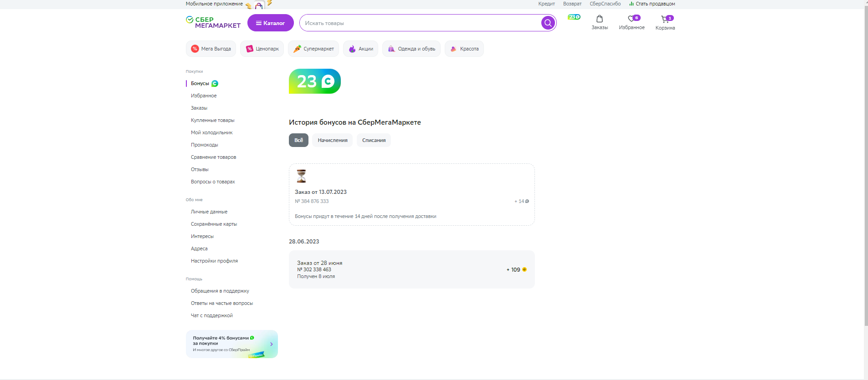Open Настройки профиля in the sidebar

point(214,261)
